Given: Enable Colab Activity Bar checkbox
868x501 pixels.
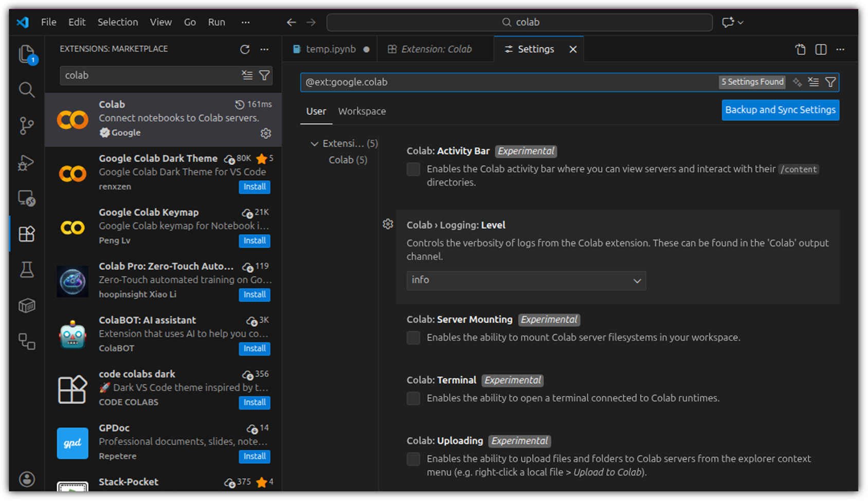Looking at the screenshot, I should pyautogui.click(x=413, y=169).
